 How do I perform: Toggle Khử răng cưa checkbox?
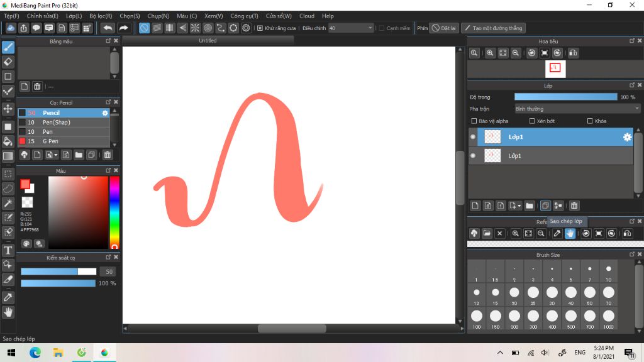260,28
